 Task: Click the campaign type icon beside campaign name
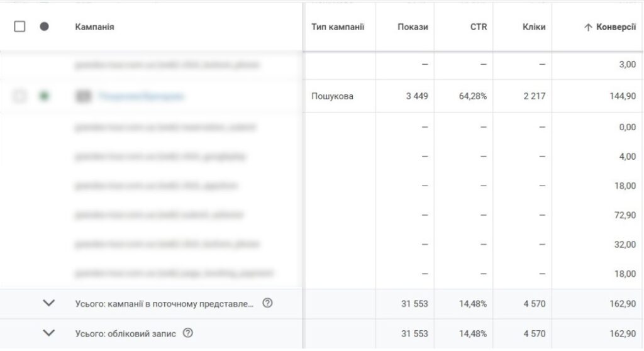click(x=83, y=96)
